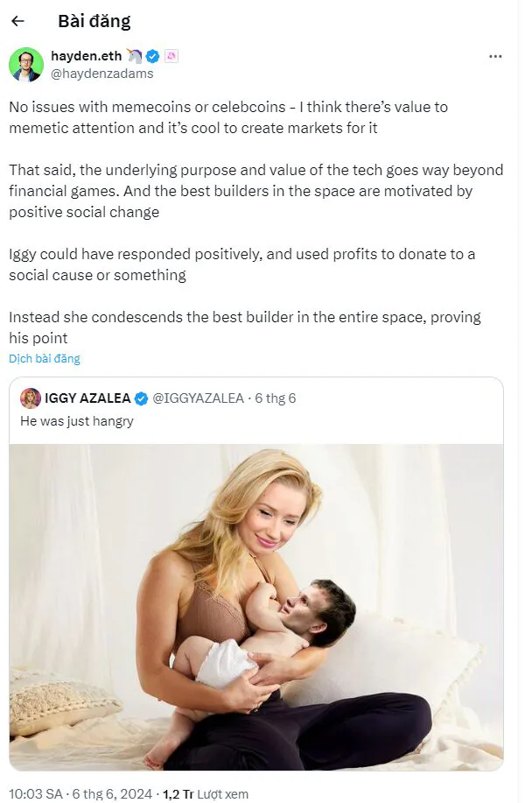This screenshot has height=803, width=532.
Task: Click the "Bài đăng" page header
Action: click(94, 21)
